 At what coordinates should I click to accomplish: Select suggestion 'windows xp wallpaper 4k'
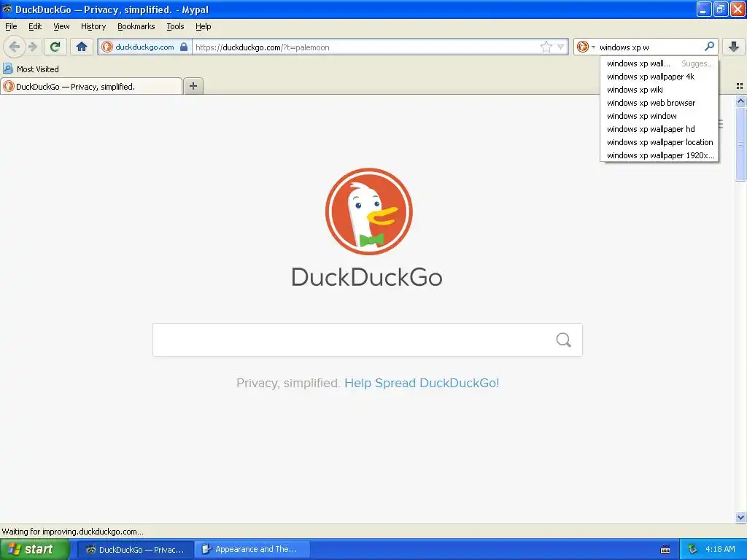click(x=659, y=77)
